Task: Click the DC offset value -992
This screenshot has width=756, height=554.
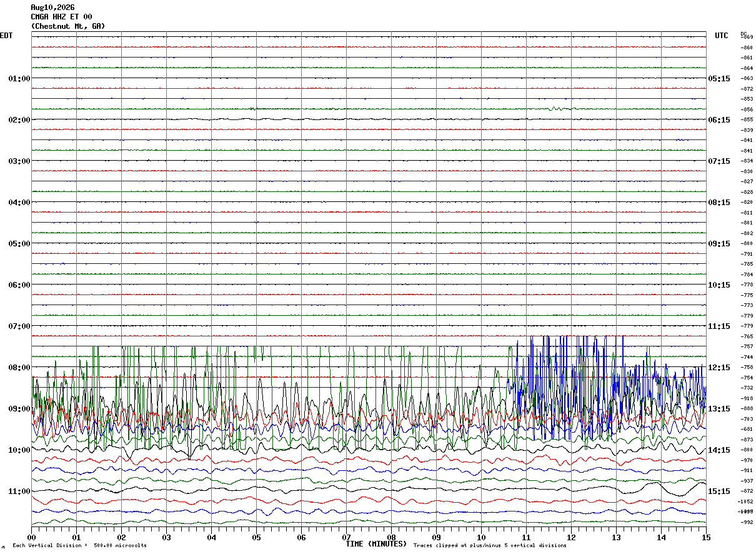Action: pyautogui.click(x=747, y=522)
